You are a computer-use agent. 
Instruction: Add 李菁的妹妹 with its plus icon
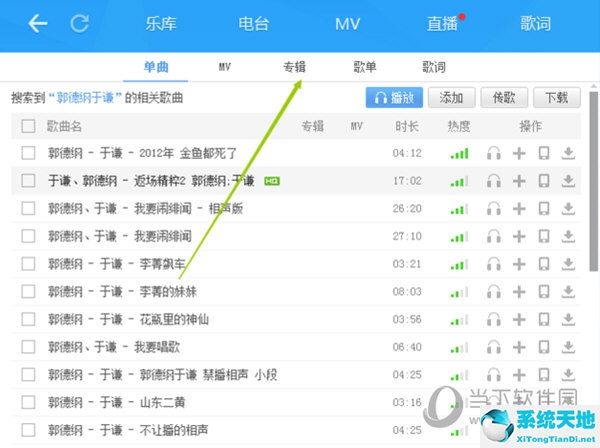pyautogui.click(x=519, y=292)
